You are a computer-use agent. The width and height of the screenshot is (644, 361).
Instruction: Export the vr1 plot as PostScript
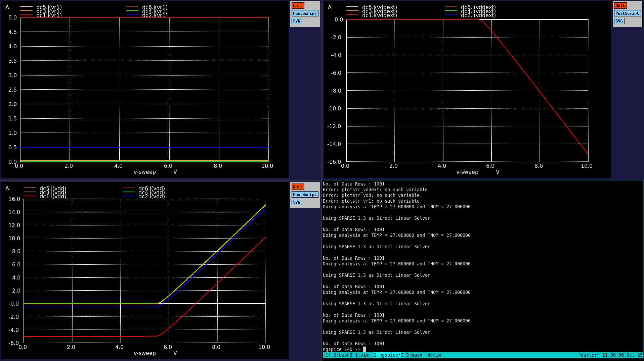304,13
